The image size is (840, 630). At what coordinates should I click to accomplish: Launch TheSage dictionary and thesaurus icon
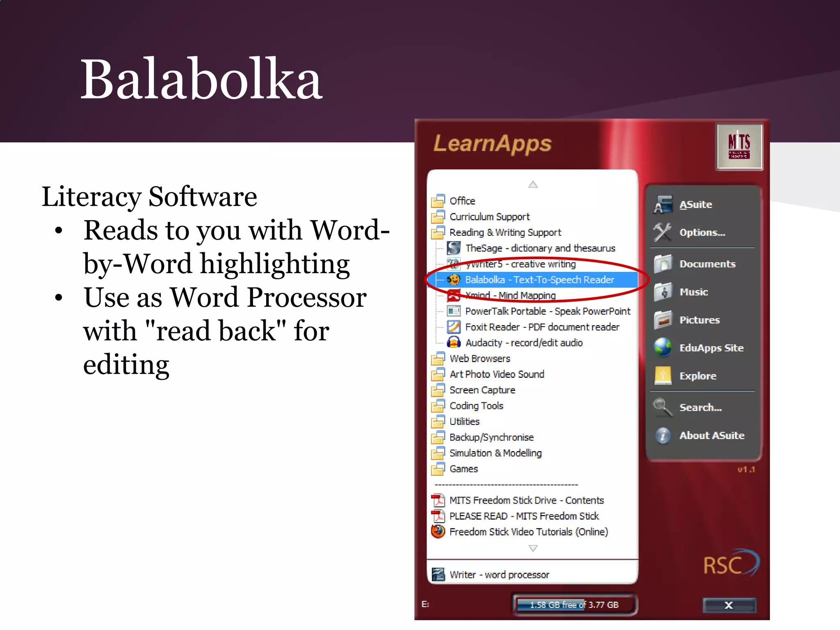click(x=454, y=248)
